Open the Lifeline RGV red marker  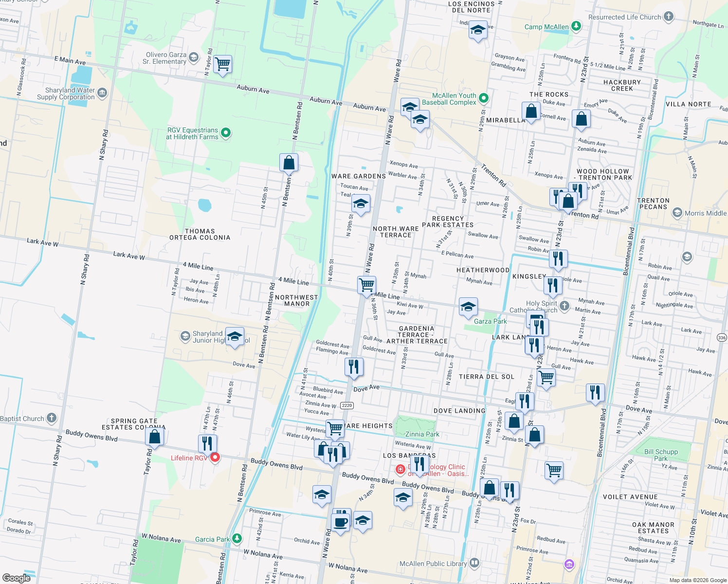pos(215,457)
